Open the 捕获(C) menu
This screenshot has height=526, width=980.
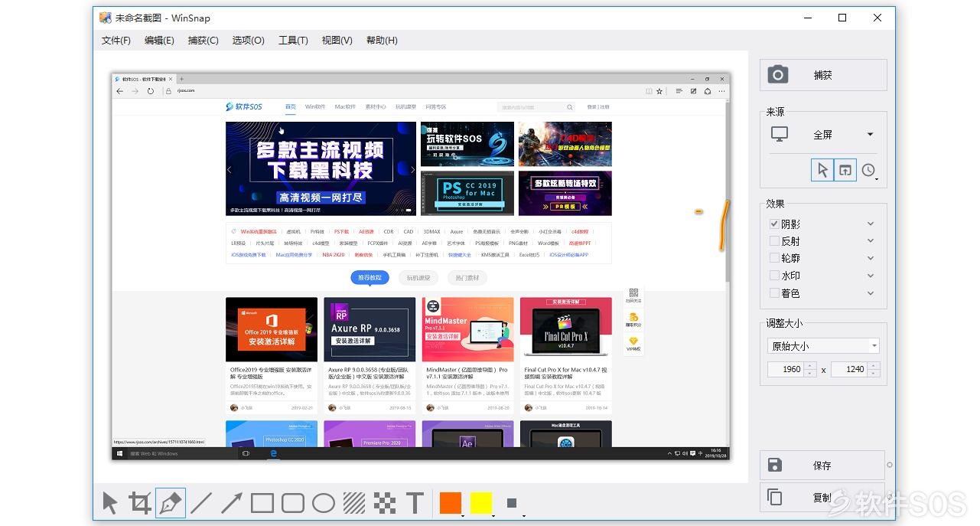203,41
